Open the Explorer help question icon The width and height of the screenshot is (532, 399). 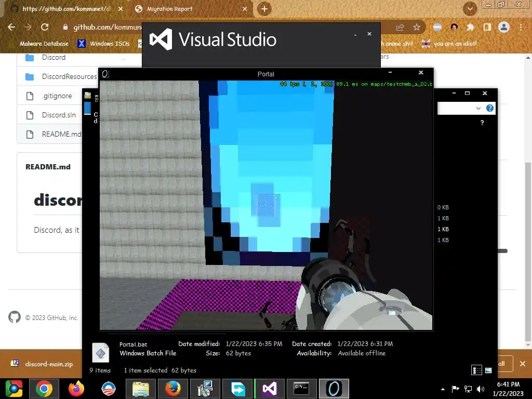(x=489, y=108)
